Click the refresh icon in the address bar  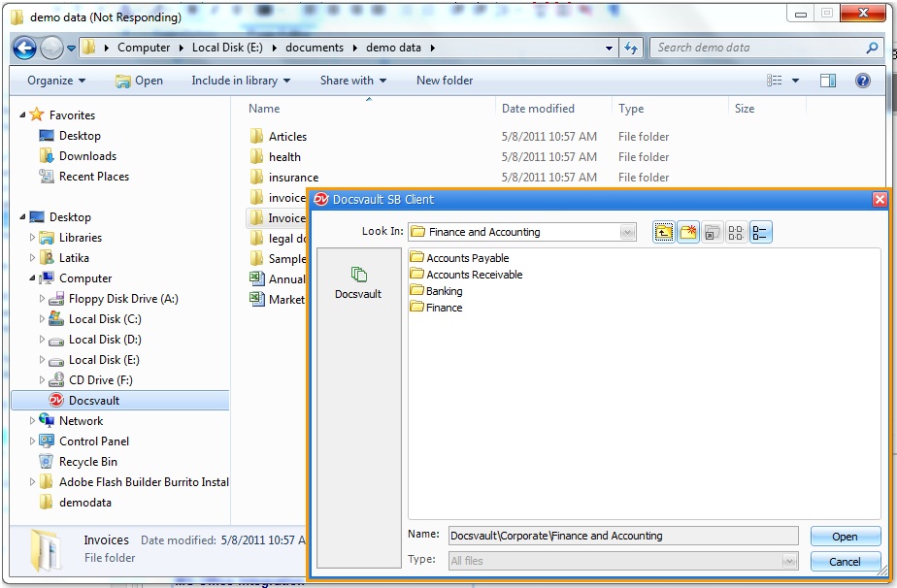tap(631, 47)
